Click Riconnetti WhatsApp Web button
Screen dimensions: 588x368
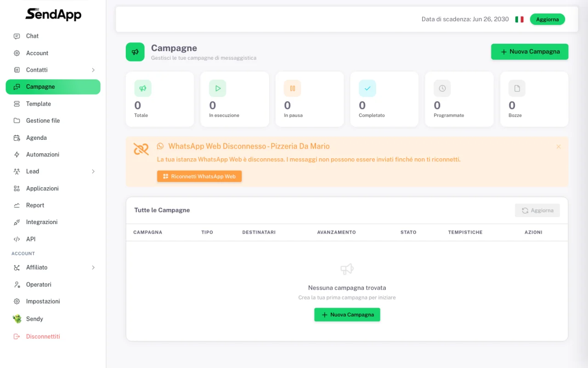pos(199,176)
